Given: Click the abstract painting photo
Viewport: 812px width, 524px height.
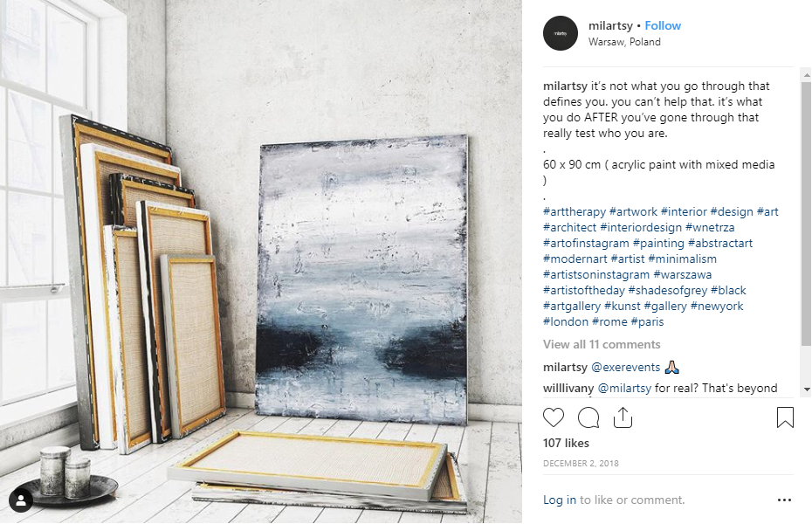Looking at the screenshot, I should pos(261,261).
